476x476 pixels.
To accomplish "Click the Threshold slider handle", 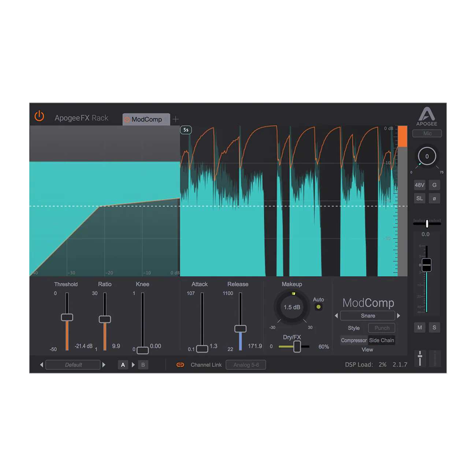I will tap(67, 317).
